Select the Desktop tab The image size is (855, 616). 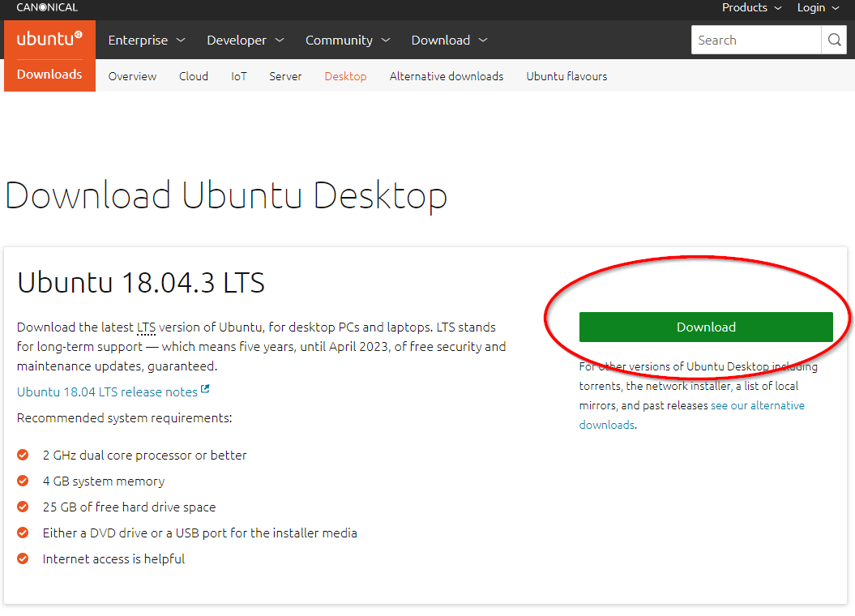tap(345, 76)
